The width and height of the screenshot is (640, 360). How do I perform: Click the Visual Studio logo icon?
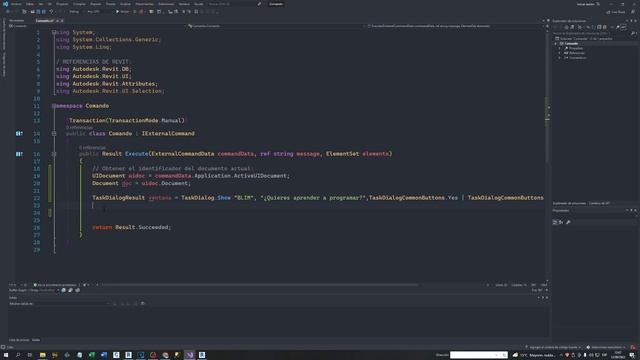5,4
